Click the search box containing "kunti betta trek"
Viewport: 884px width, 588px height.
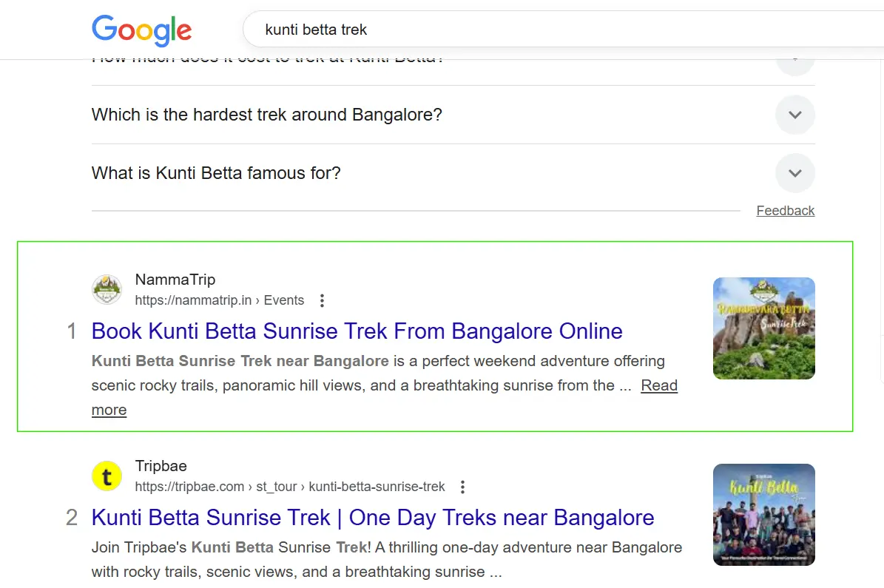pyautogui.click(x=518, y=30)
